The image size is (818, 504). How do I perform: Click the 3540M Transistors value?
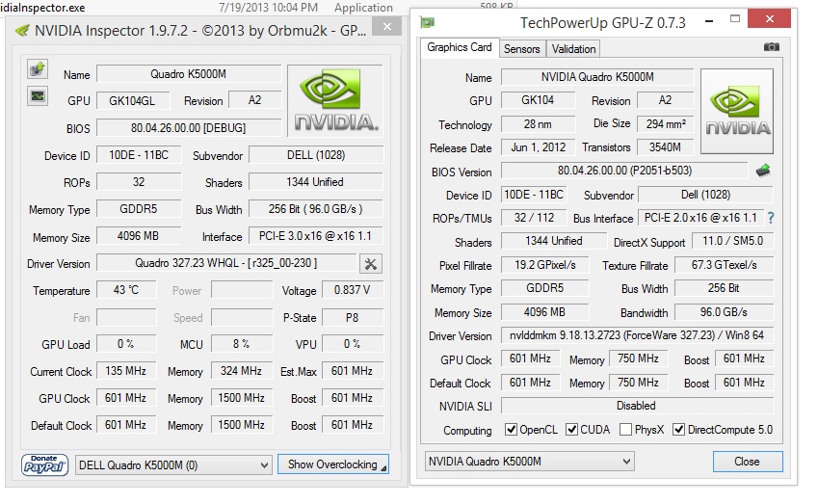(x=666, y=147)
